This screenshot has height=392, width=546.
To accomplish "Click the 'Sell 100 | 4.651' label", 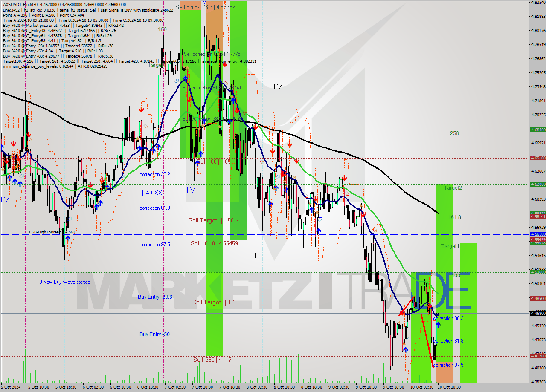I will [215, 161].
